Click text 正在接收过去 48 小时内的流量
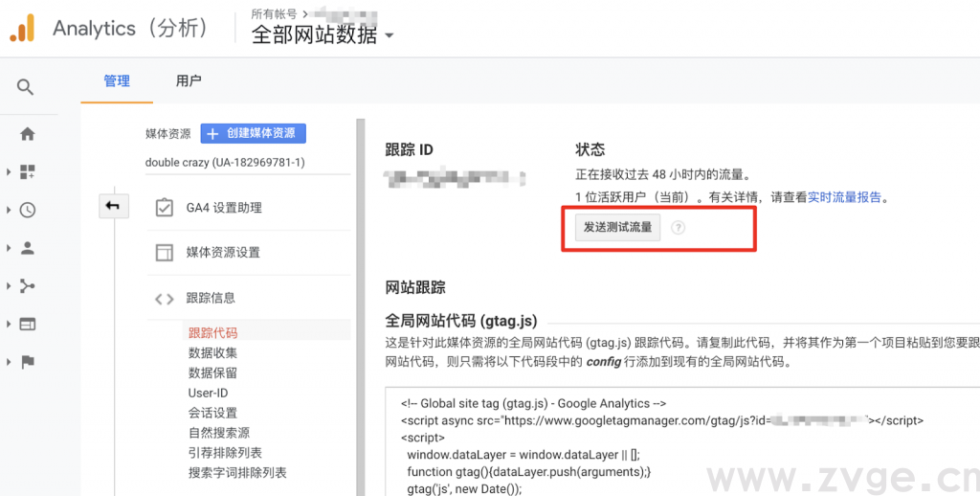980x496 pixels. coord(663,174)
